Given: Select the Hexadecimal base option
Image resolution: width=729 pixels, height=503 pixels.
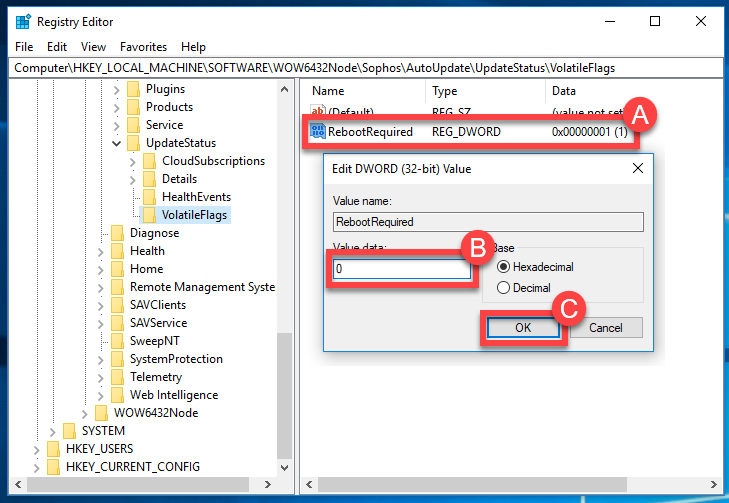Looking at the screenshot, I should (x=503, y=267).
